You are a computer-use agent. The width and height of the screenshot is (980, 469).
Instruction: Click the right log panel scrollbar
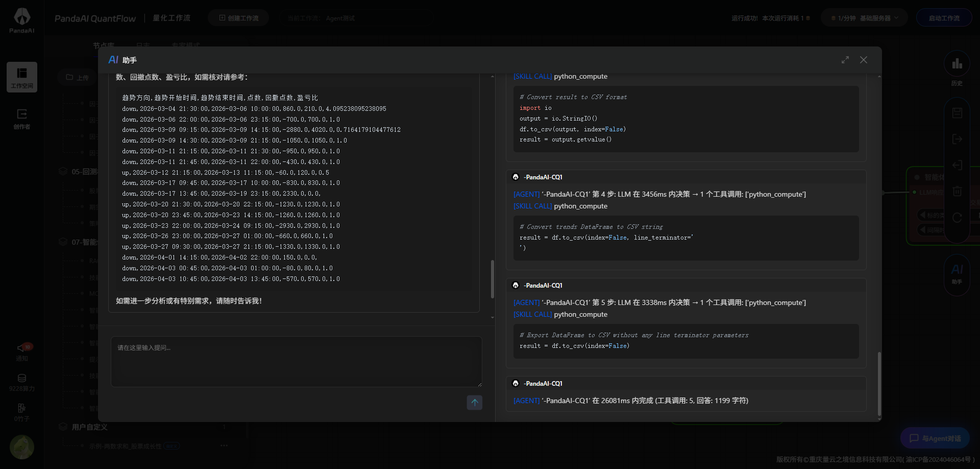pyautogui.click(x=879, y=383)
